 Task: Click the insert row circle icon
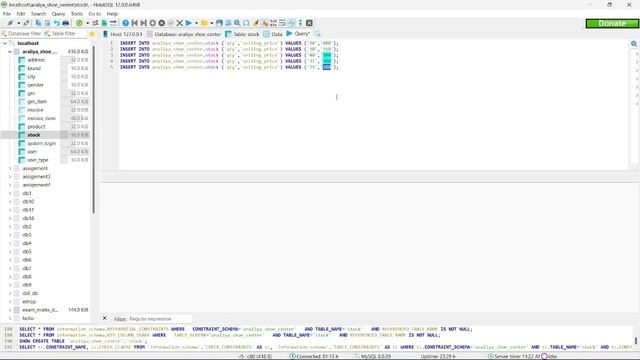coord(153,23)
